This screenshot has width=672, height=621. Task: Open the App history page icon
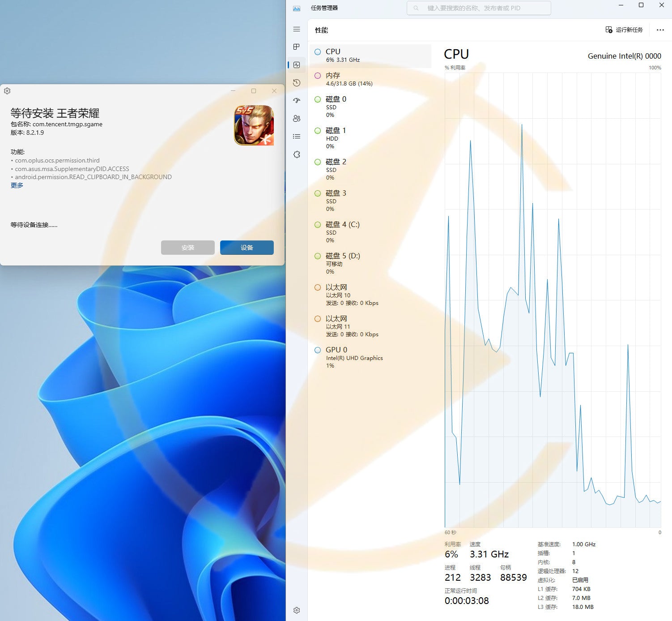pyautogui.click(x=296, y=83)
